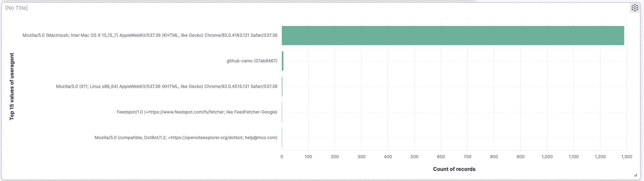Click the 600 axis tick label
The image size is (644, 181).
441,157
